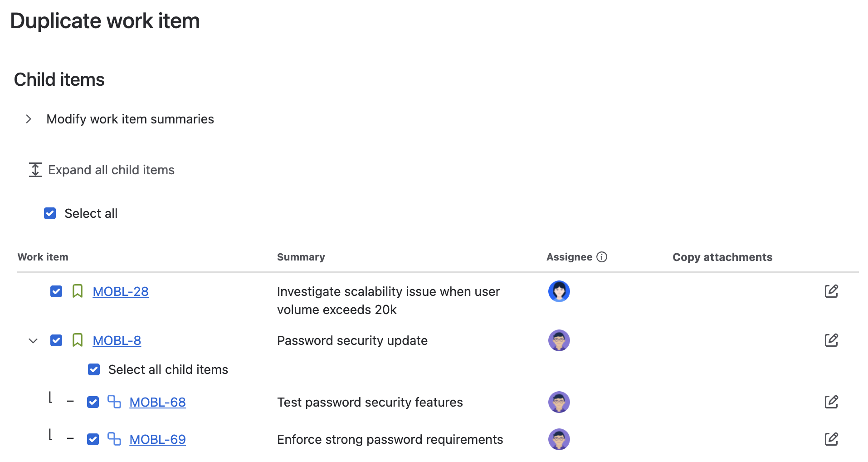Screen dimensions: 868x462
Task: Collapse the MOBL-8 child items
Action: [x=33, y=340]
